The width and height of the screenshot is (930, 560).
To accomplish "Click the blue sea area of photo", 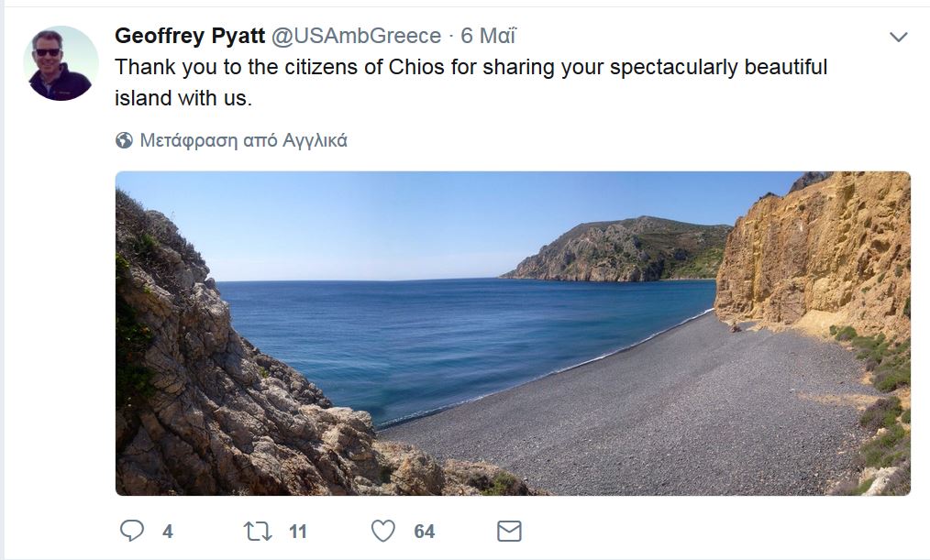I will point(462,338).
